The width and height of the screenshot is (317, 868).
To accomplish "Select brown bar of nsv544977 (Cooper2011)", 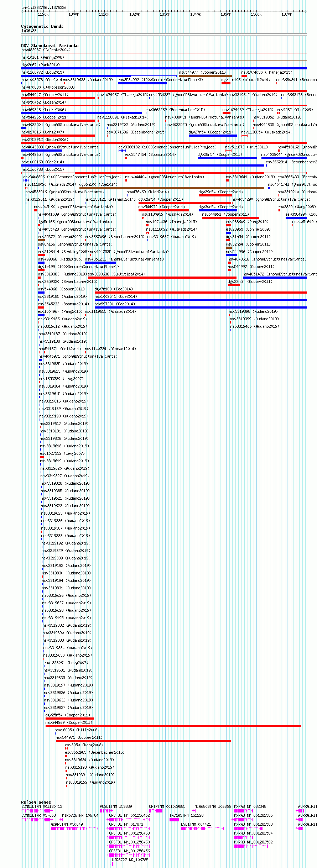I will click(x=205, y=76).
